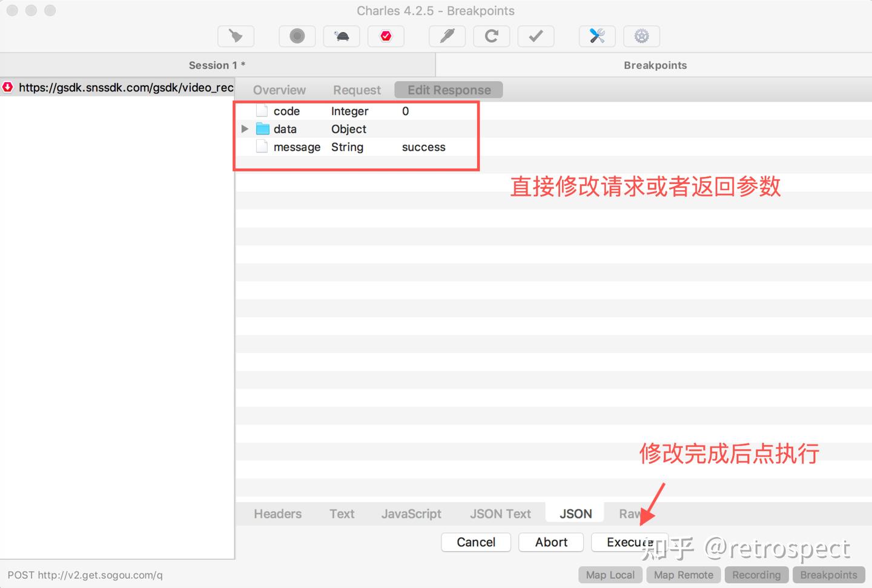Screen dimensions: 872x588
Task: Expand the data object node
Action: 245,129
